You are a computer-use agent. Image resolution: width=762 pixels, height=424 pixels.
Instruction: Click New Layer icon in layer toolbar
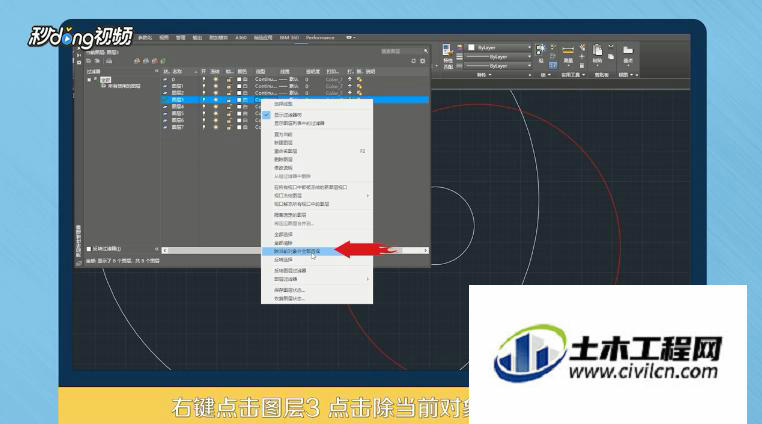(x=137, y=61)
